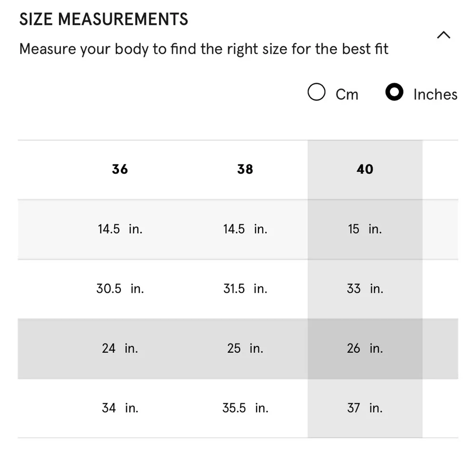Click the Size Measurements heading
This screenshot has width=476, height=476.
click(x=104, y=20)
